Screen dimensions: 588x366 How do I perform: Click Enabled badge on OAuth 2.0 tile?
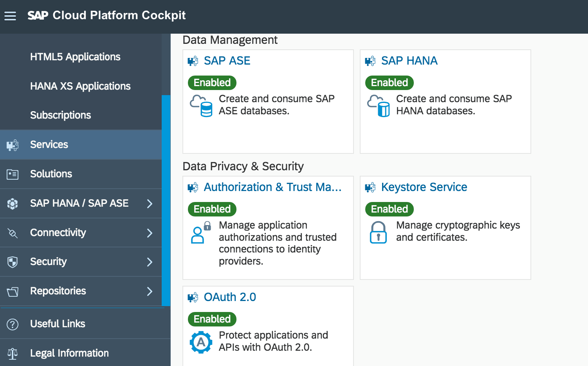212,319
